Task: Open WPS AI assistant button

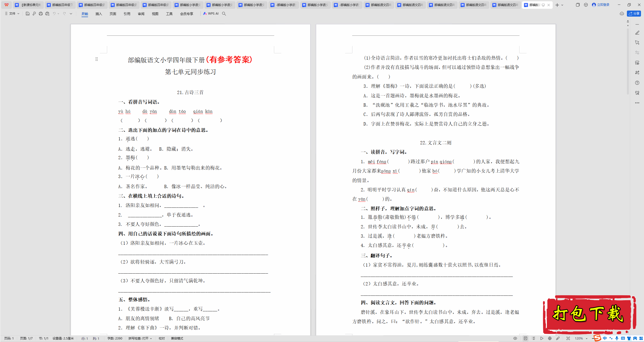Action: tap(211, 14)
